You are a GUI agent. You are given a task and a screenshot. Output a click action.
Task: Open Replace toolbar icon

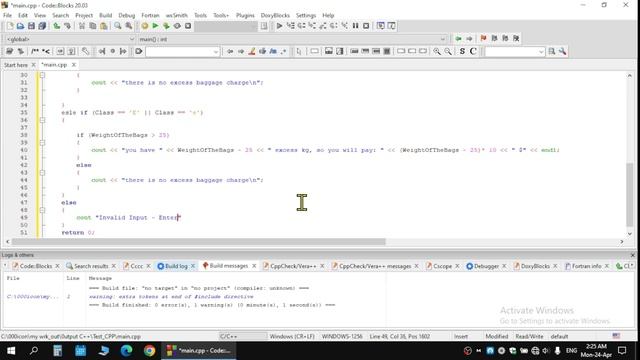point(129,26)
